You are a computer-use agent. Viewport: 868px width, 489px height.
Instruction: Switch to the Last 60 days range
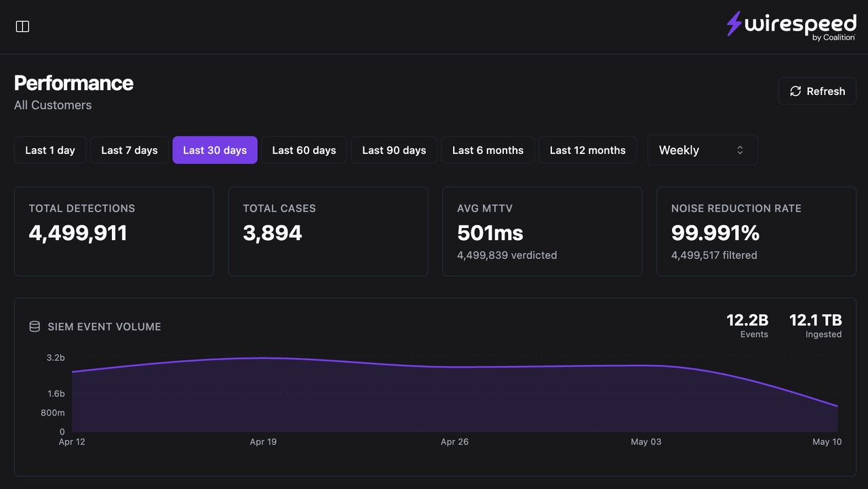tap(304, 150)
